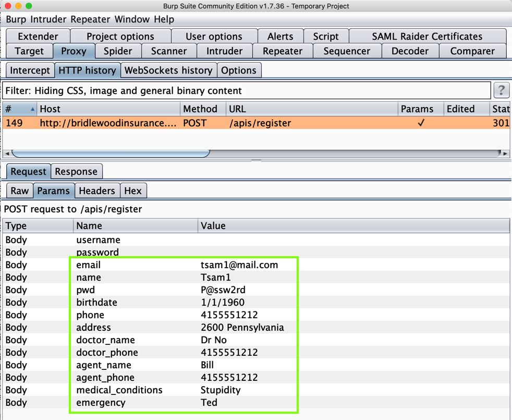This screenshot has width=512, height=420.
Task: Show the Response tab
Action: [76, 172]
